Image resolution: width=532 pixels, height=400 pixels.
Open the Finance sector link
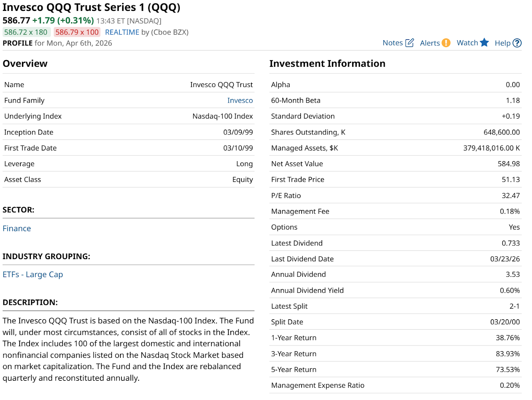pyautogui.click(x=17, y=229)
